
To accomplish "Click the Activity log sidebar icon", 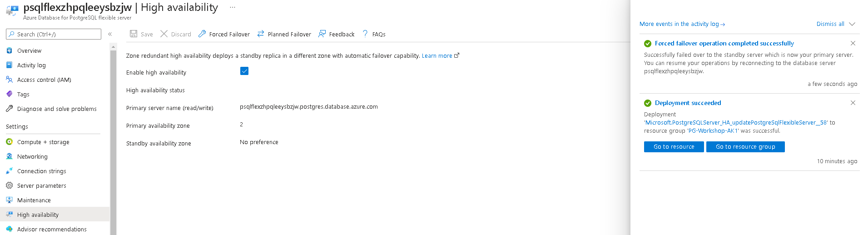I will 9,65.
